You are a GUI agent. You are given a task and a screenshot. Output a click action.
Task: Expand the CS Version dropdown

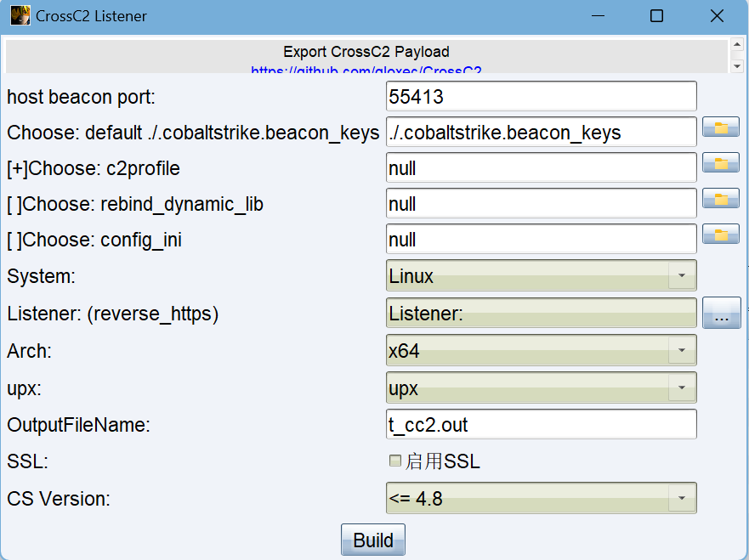tap(542, 498)
